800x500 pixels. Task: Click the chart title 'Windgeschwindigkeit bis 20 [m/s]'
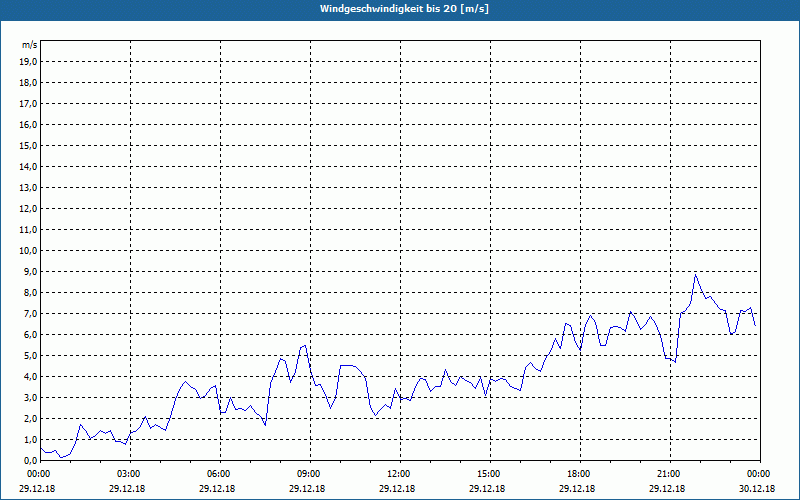(405, 9)
